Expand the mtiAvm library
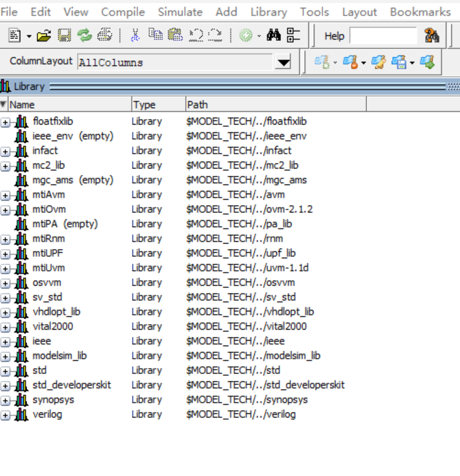Screen dimensions: 460x476 point(5,195)
